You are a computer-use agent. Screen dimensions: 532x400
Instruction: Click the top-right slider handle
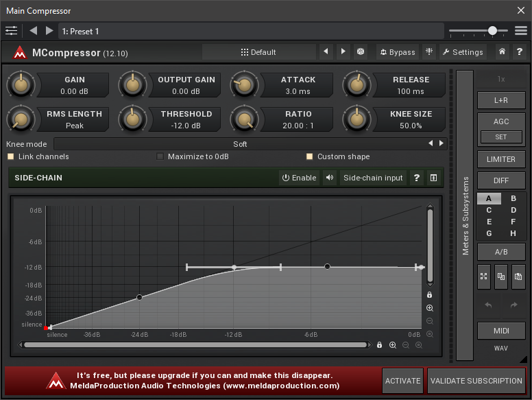pyautogui.click(x=492, y=31)
